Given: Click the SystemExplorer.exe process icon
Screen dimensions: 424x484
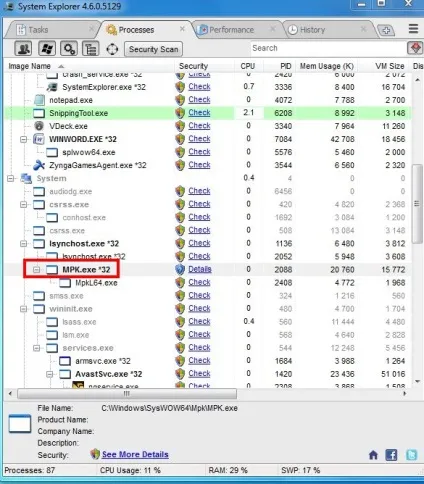Looking at the screenshot, I should [52, 87].
